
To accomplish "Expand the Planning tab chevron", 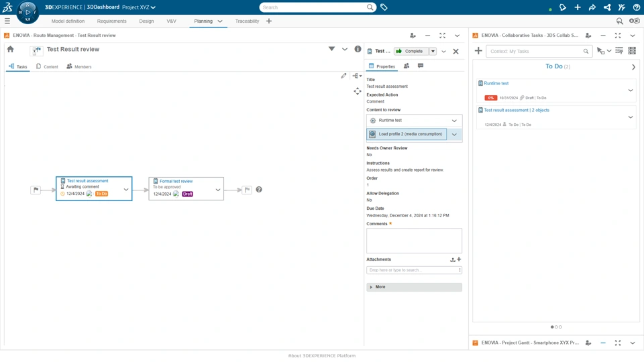I will (220, 21).
